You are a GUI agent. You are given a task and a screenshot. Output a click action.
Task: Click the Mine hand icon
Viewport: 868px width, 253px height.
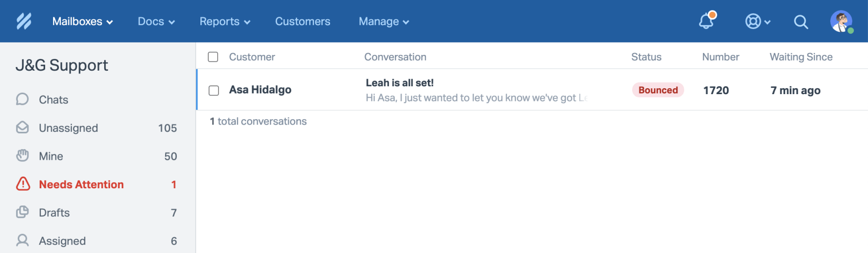22,156
